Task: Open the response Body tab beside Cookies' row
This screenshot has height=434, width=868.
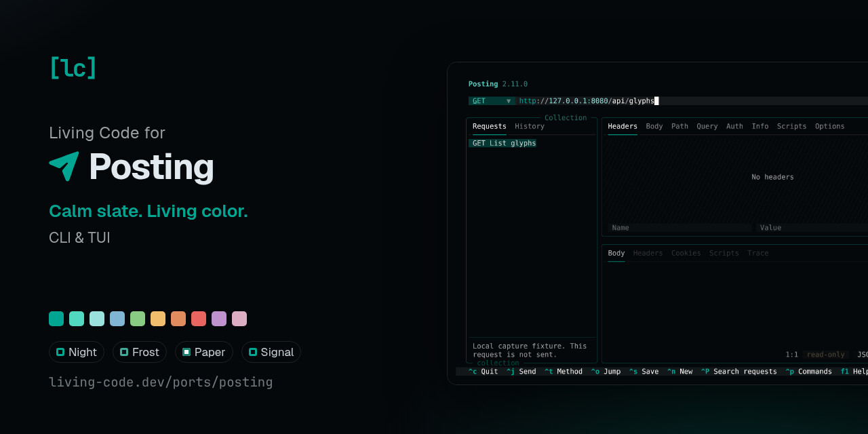Action: click(616, 253)
